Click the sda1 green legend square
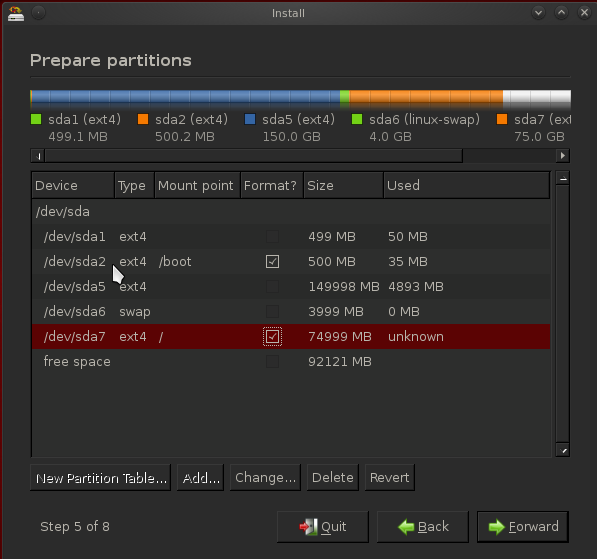The image size is (597, 559). (36, 119)
